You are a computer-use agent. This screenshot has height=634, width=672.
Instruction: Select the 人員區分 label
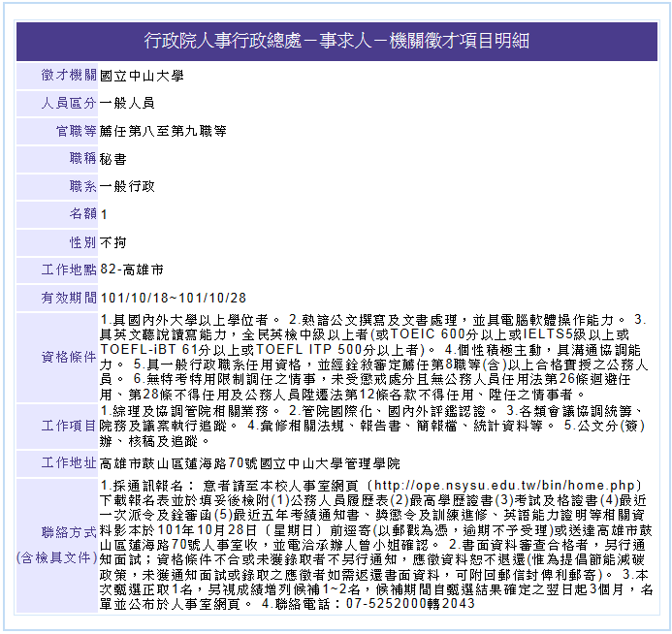[x=69, y=103]
